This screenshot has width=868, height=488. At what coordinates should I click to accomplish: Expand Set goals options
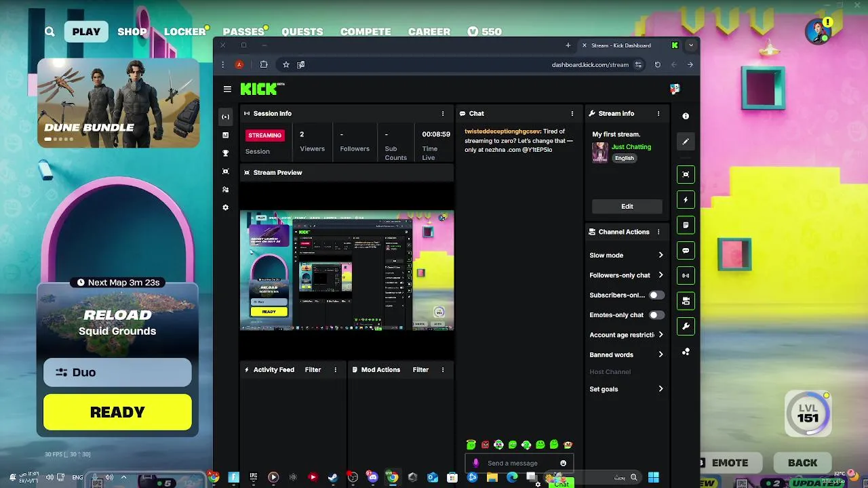click(x=660, y=389)
